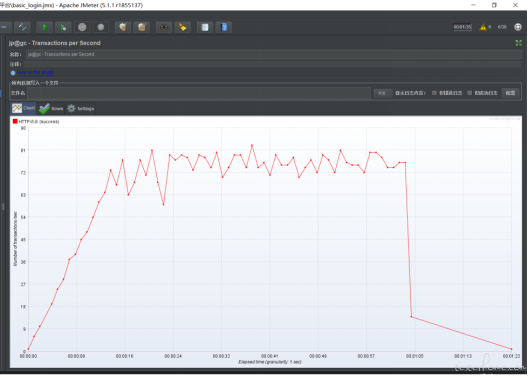
Task: Enable the errors-only log checkbox
Action: (x=434, y=93)
